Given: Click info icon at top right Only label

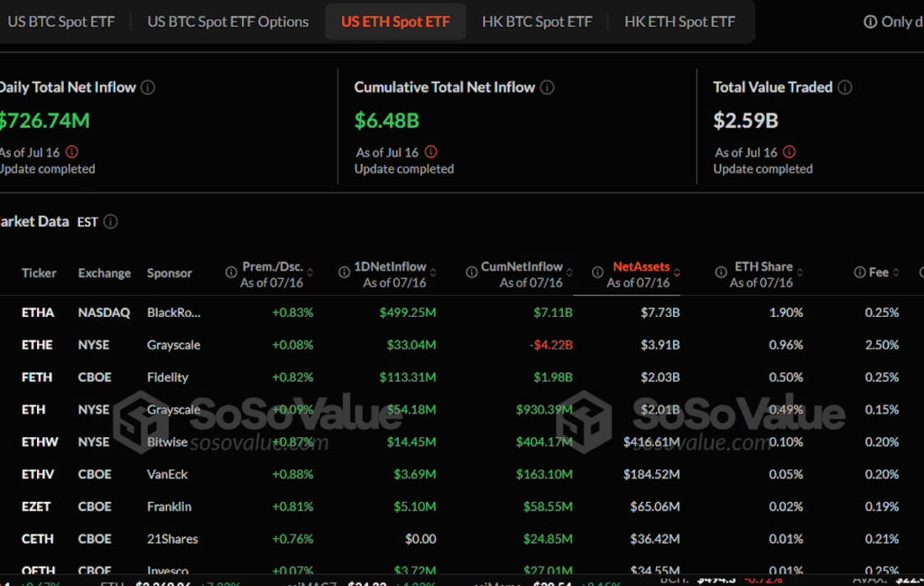Looking at the screenshot, I should [871, 22].
